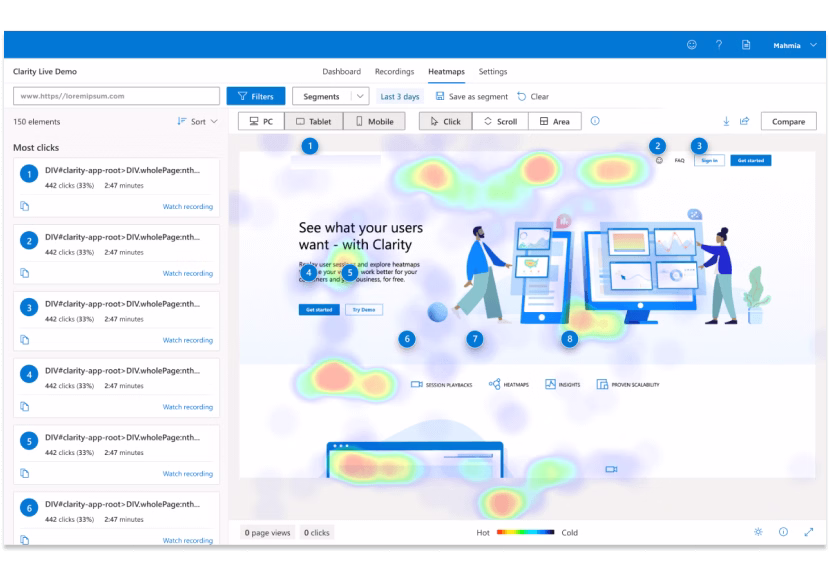Screen dimensions: 830x580
Task: Switch to the Dashboard tab
Action: 341,71
